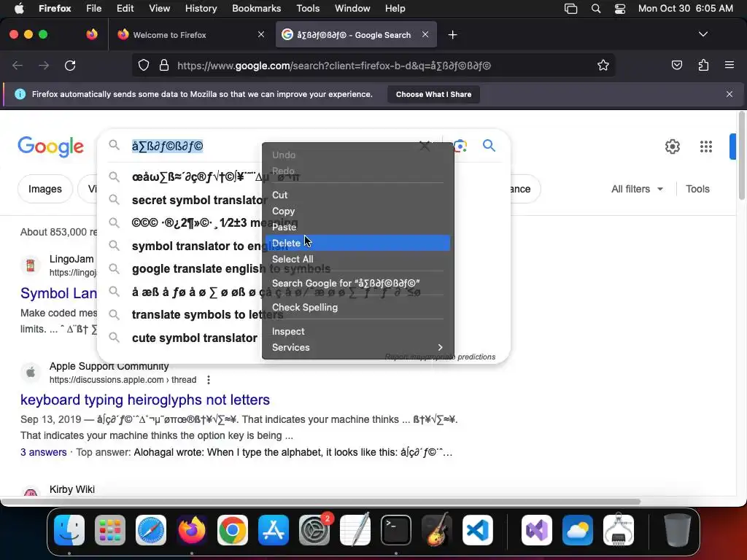The width and height of the screenshot is (747, 560).
Task: Click the Google search magnifier button
Action: (489, 145)
